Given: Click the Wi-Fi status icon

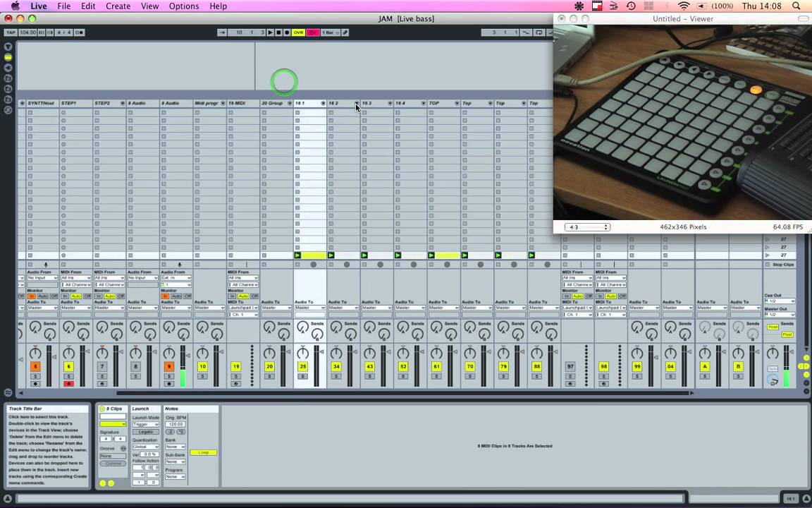Looking at the screenshot, I should pos(684,6).
